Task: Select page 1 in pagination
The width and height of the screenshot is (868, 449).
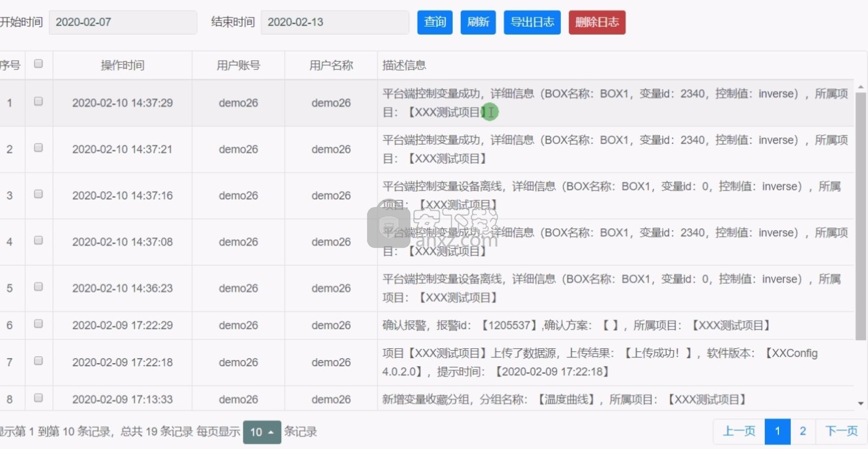Action: 777,431
